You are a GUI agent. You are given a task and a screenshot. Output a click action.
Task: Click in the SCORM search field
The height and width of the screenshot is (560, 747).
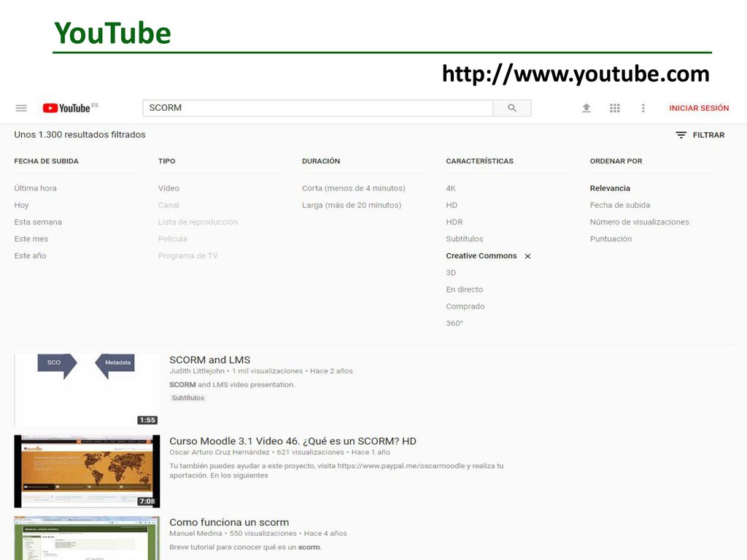tap(318, 108)
